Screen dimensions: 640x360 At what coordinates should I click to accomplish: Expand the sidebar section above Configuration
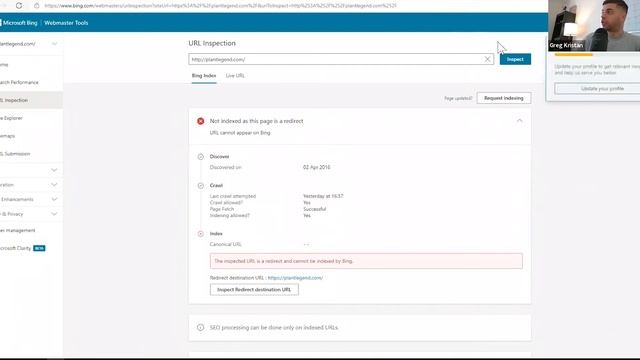click(x=54, y=170)
